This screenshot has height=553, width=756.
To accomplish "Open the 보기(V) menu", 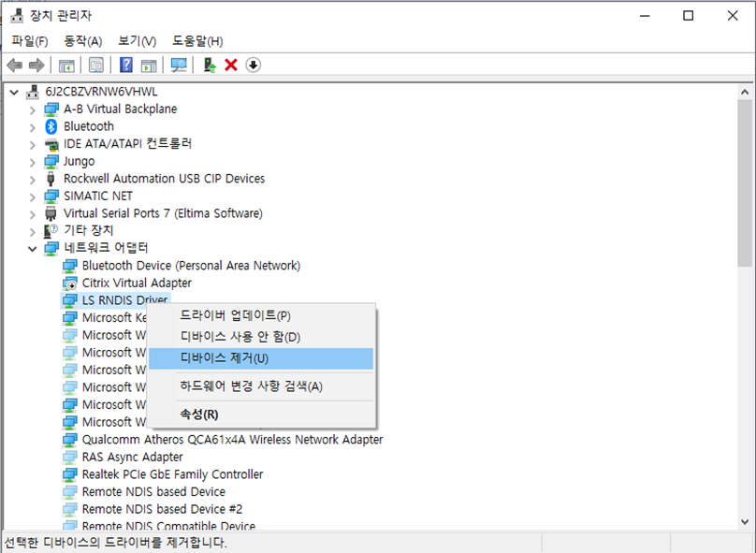I will click(137, 41).
